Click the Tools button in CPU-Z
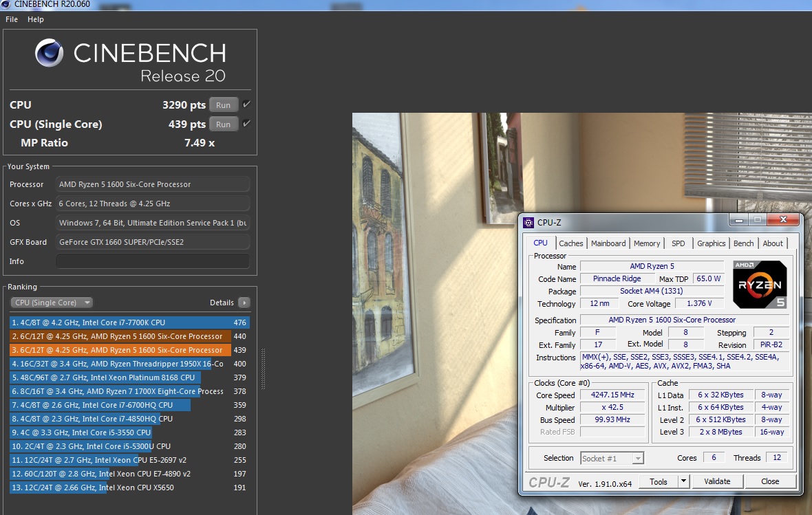812x515 pixels. (x=658, y=481)
